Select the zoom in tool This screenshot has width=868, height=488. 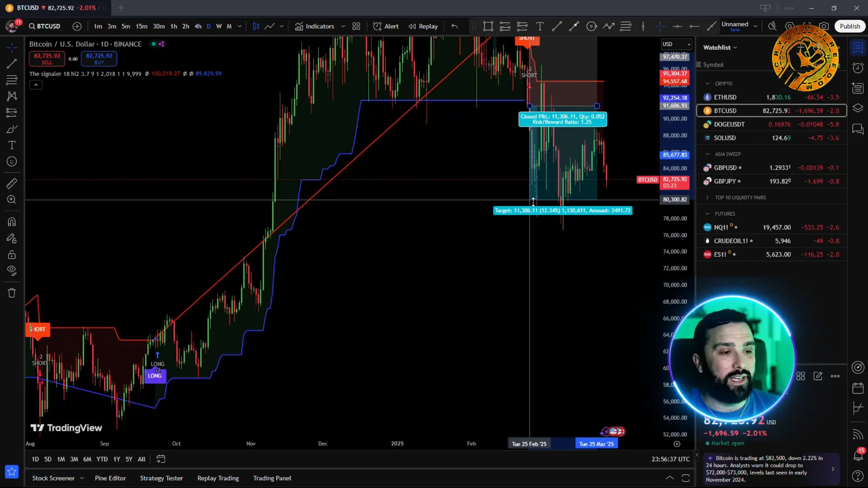click(x=12, y=199)
